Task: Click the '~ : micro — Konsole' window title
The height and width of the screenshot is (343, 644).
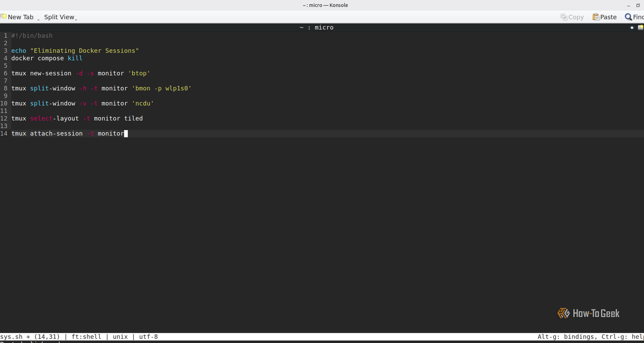Action: coord(325,5)
